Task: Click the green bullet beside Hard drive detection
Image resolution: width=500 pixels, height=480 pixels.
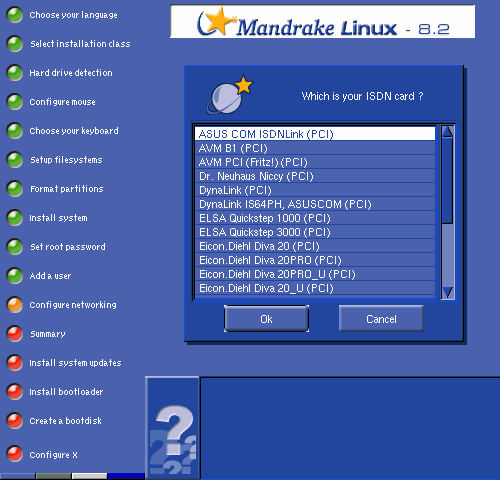Action: [x=15, y=73]
